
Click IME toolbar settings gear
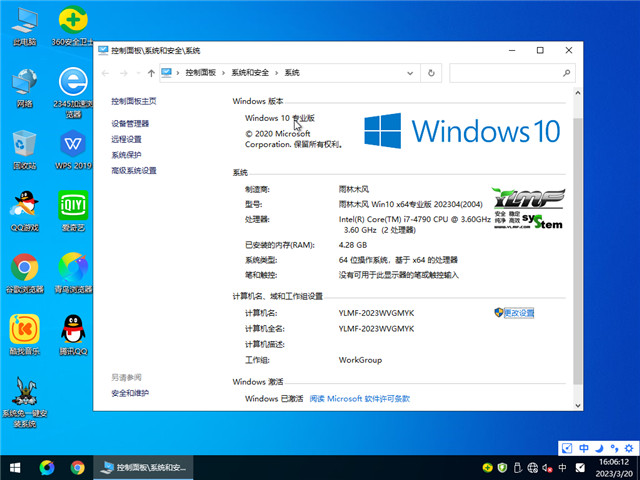[x=629, y=448]
